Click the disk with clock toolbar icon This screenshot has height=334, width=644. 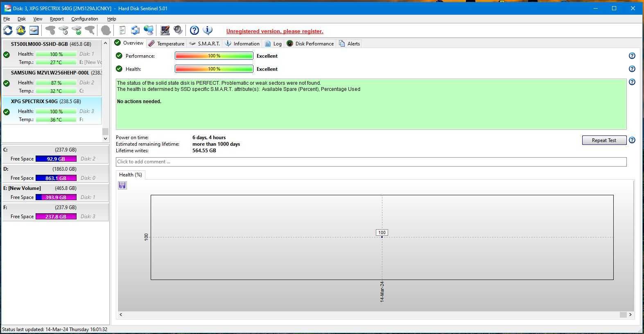click(63, 30)
